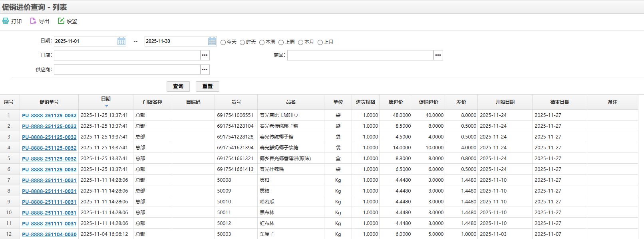The image size is (644, 239).
Task: Open supplier (供应商) lookup ellipsis button
Action: coord(205,70)
